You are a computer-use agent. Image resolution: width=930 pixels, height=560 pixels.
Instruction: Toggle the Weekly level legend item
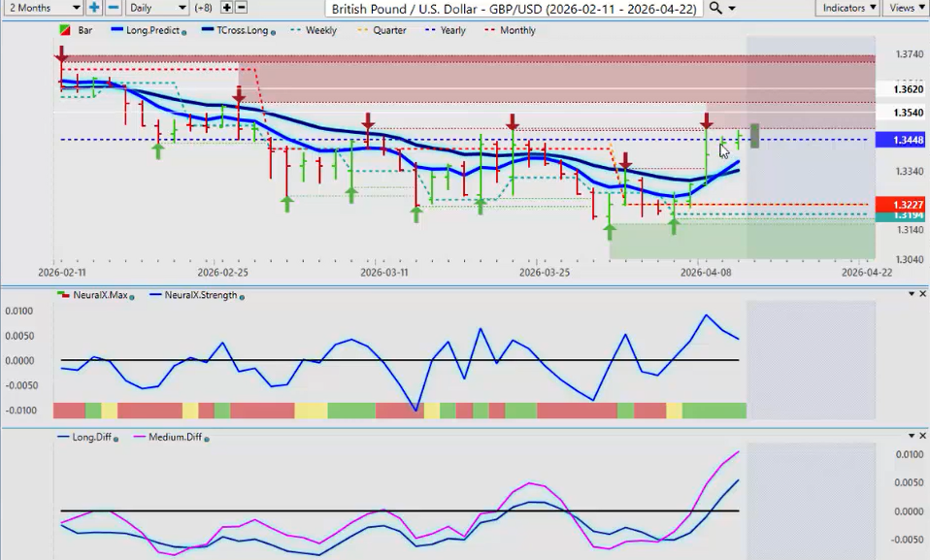click(314, 31)
